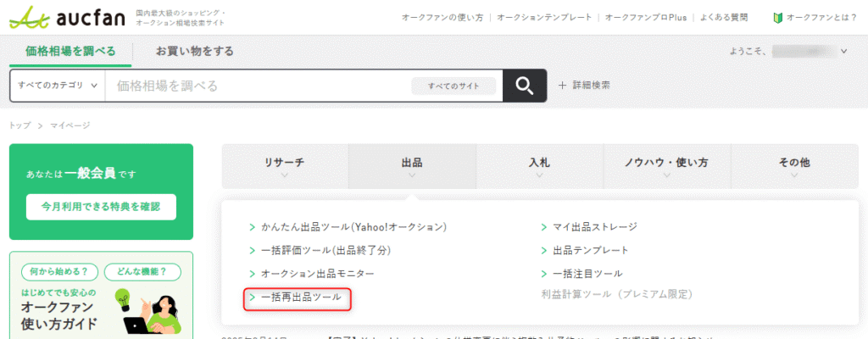Open マイ出品ストレージ

coord(595,226)
